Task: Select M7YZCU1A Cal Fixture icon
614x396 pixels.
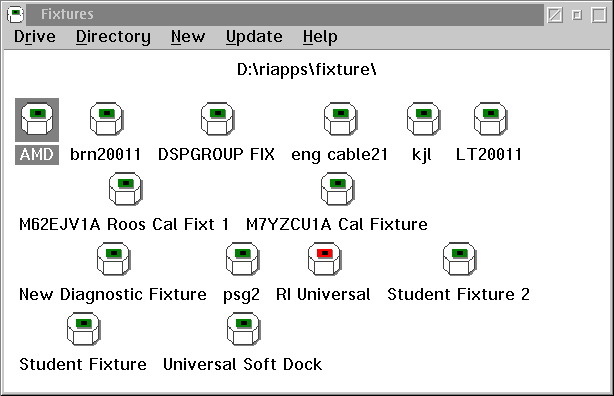Action: 337,189
